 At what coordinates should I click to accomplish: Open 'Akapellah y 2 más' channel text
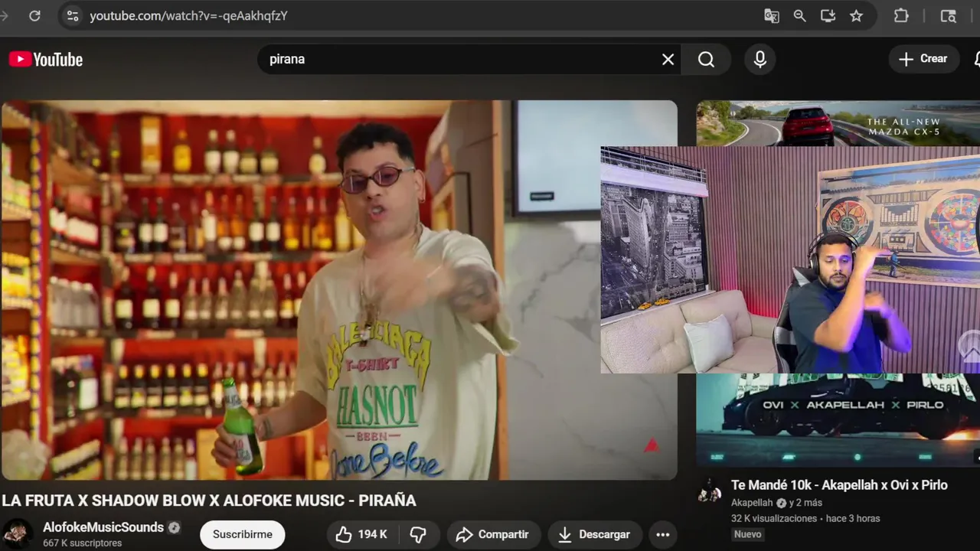coord(776,503)
